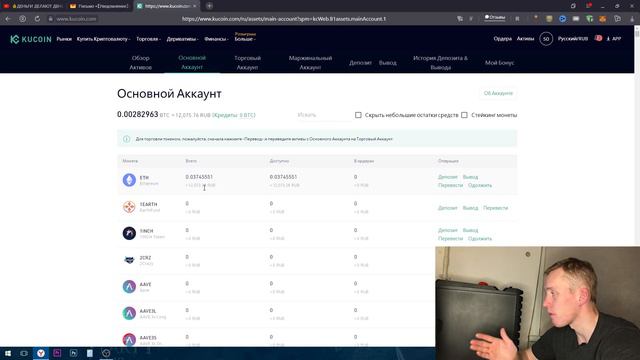Open Мой Бонус tab
Viewport: 640px width, 360px height.
(x=499, y=62)
